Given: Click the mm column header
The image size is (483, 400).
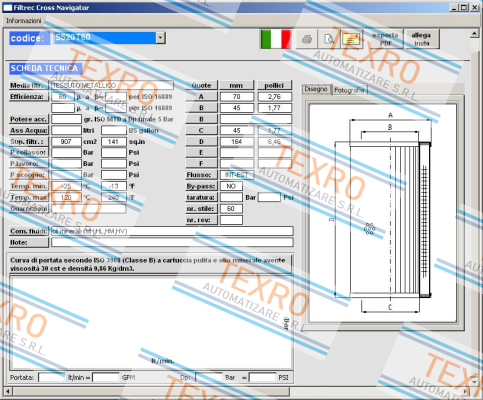Looking at the screenshot, I should 237,85.
